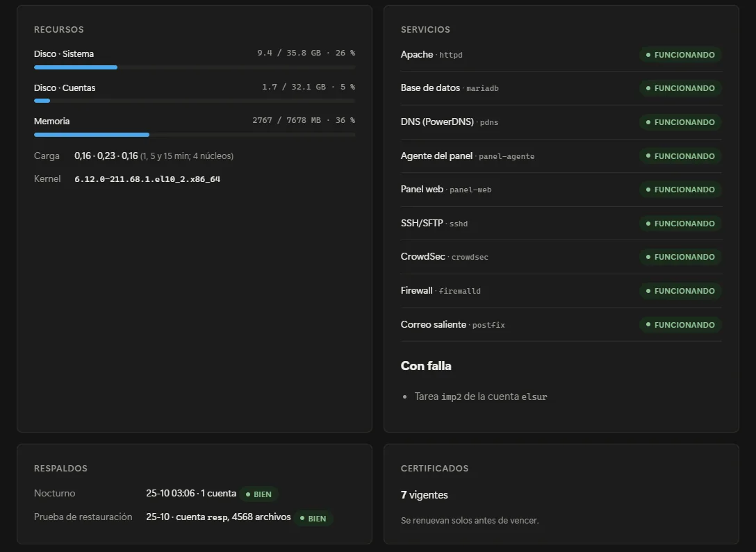Select the "Apache · httpd" service name
Image resolution: width=756 pixels, height=552 pixels.
tap(432, 54)
